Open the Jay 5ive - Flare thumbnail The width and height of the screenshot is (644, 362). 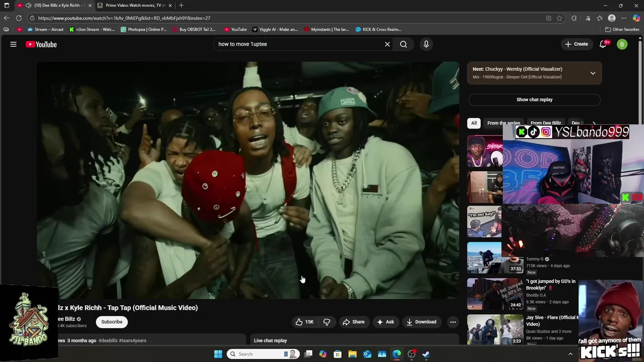point(495,330)
